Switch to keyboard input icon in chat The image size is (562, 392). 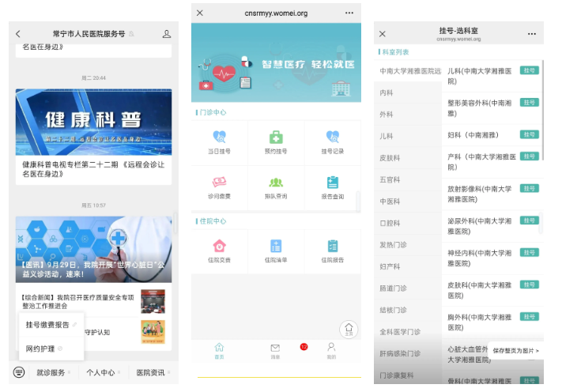(x=19, y=372)
